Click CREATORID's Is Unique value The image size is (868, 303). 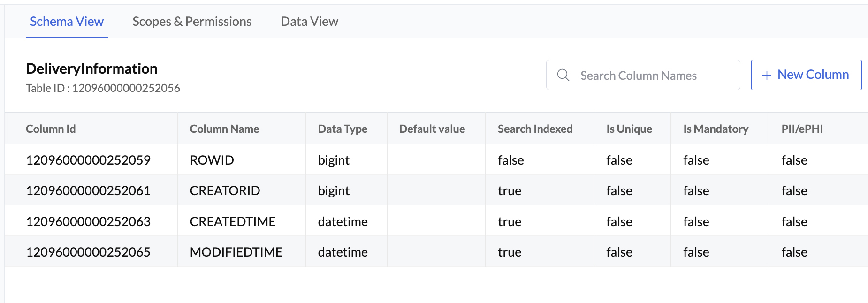619,190
